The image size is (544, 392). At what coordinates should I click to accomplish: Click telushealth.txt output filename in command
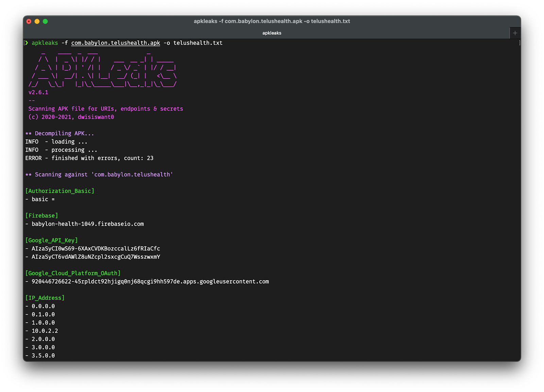(x=198, y=43)
